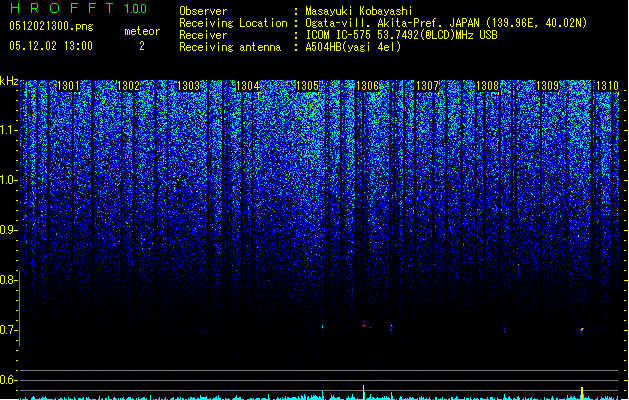Click the meteor label
This screenshot has height=400, width=629.
point(142,31)
